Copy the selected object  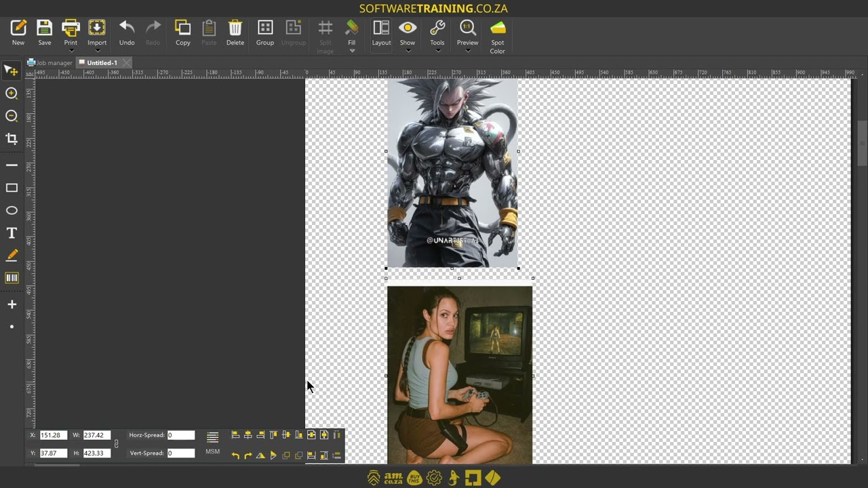click(x=183, y=33)
